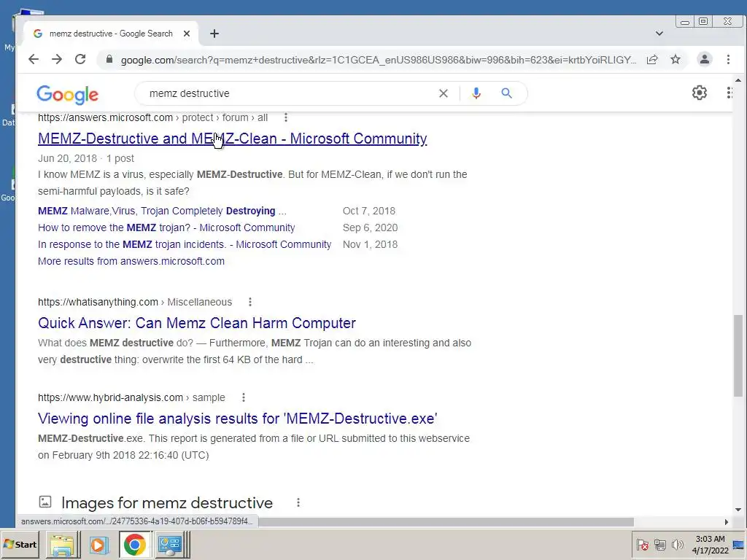Close the memz destructive Google Search tab
The height and width of the screenshot is (560, 747).
(x=187, y=34)
